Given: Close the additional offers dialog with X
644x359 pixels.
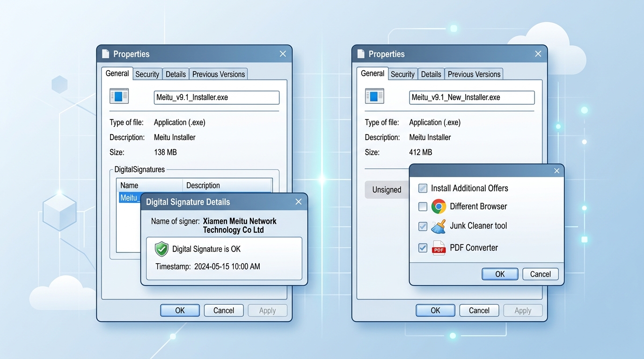Looking at the screenshot, I should (556, 171).
